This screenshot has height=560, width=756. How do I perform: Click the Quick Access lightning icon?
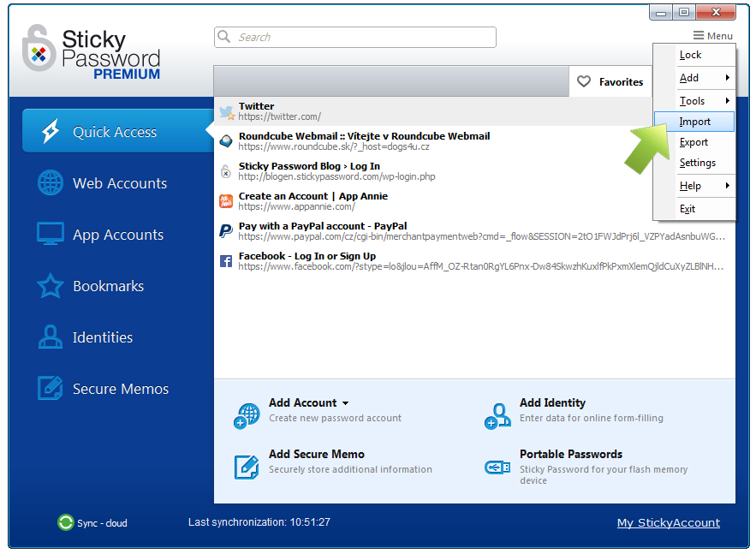(51, 131)
